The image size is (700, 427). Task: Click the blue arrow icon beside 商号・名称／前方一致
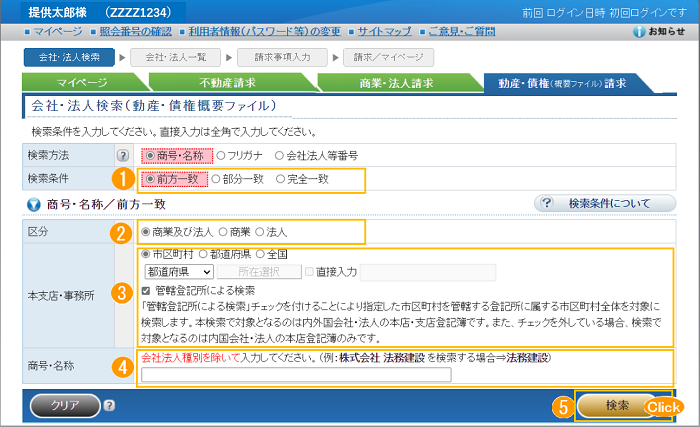pyautogui.click(x=33, y=204)
